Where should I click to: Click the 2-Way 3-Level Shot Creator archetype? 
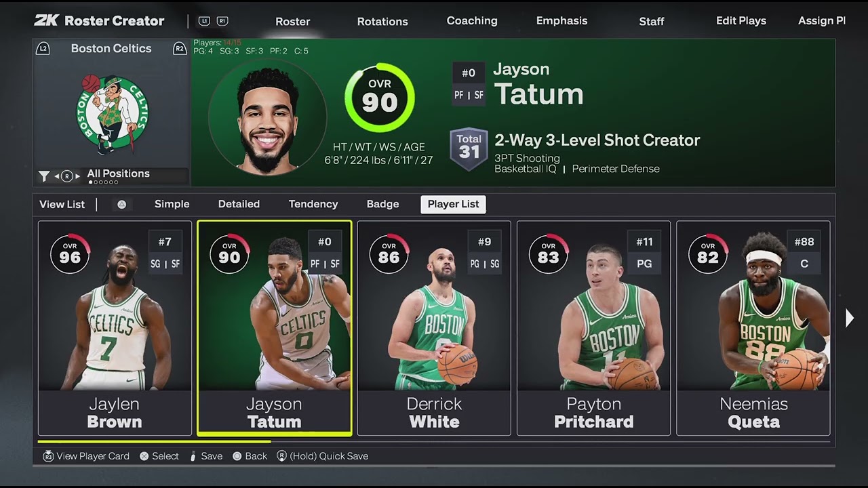pyautogui.click(x=597, y=140)
